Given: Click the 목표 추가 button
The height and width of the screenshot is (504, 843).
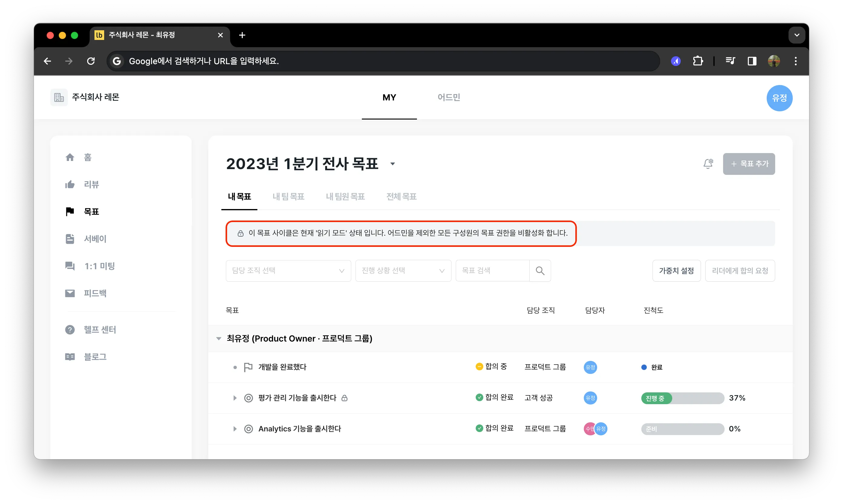Looking at the screenshot, I should click(749, 164).
